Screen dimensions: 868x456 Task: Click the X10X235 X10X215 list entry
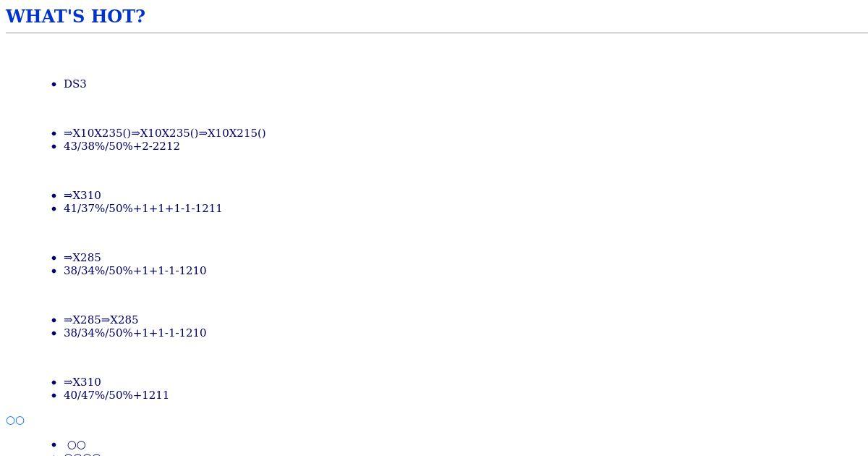point(165,133)
